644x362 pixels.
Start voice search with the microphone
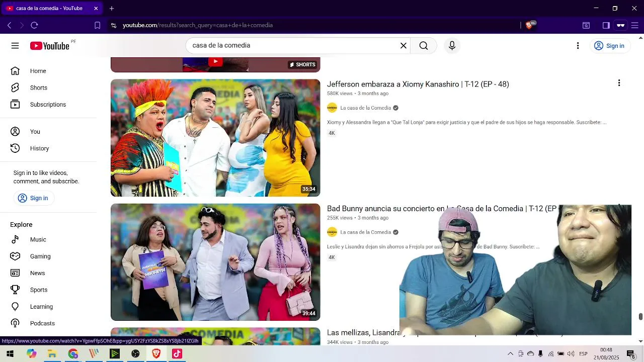click(x=452, y=46)
